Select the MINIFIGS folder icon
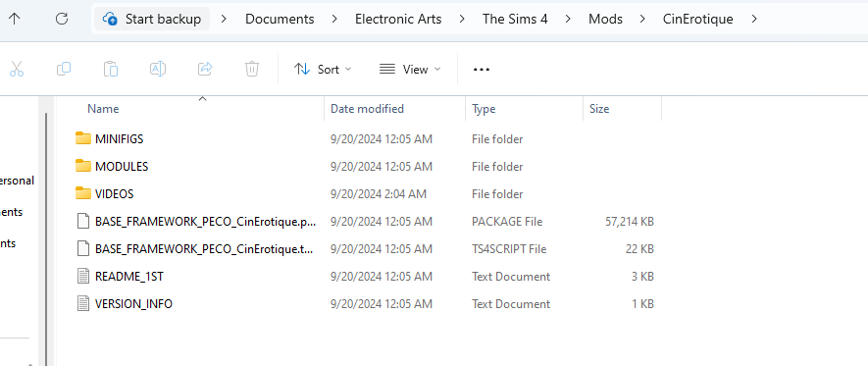The image size is (868, 366). [83, 138]
